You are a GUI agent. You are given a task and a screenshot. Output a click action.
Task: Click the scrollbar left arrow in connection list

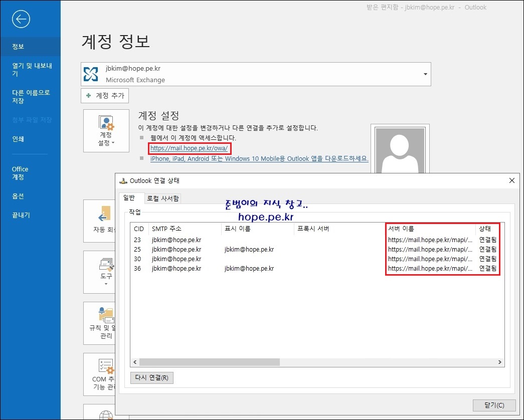point(135,362)
